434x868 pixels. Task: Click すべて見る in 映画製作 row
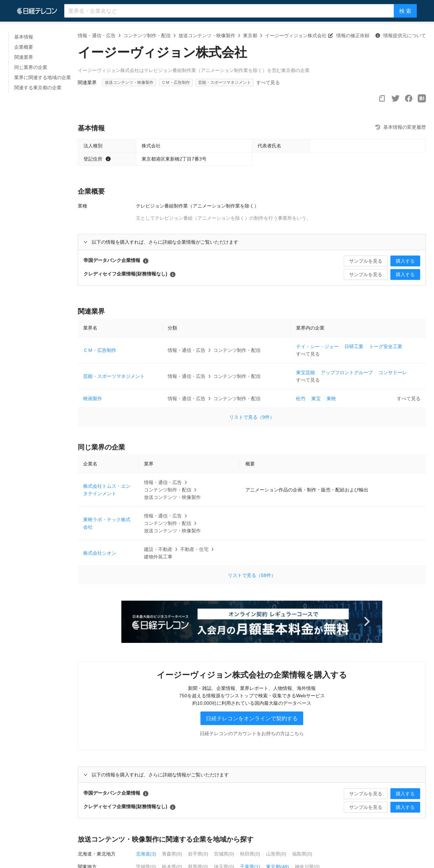(x=408, y=399)
